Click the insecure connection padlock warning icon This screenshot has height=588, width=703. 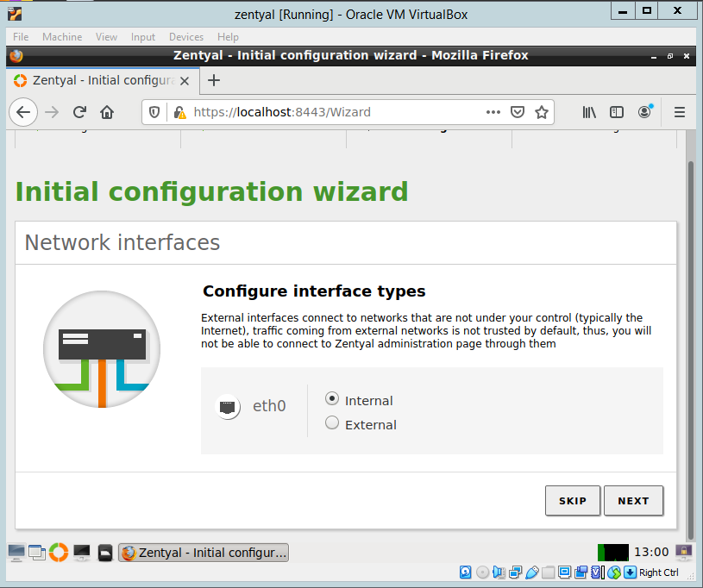pyautogui.click(x=179, y=112)
